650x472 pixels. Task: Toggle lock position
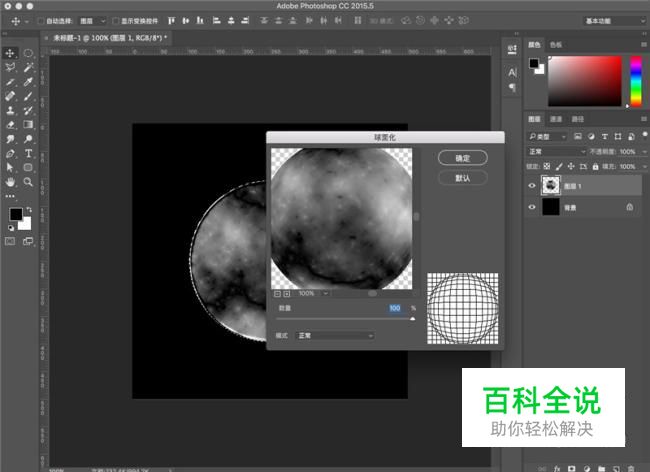pyautogui.click(x=571, y=166)
